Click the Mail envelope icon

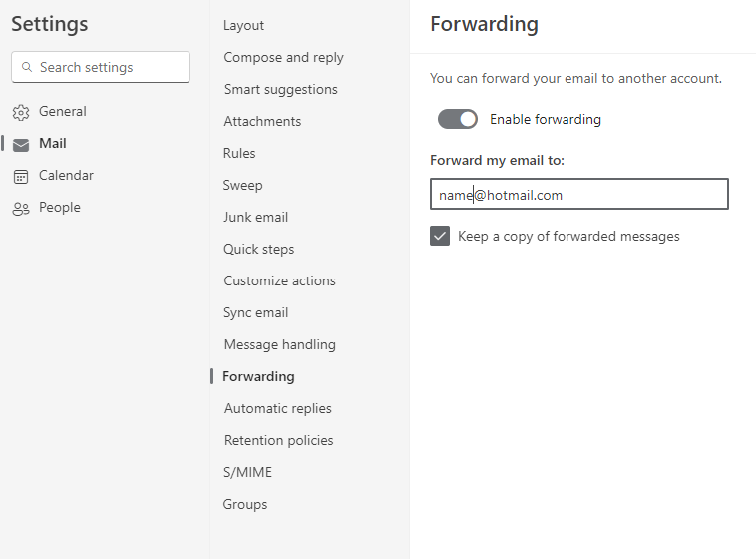(21, 145)
